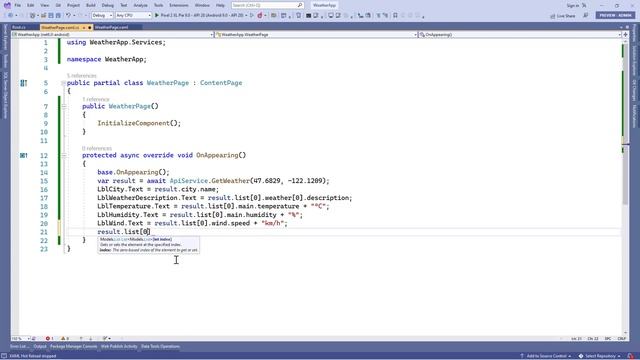Screen dimensions: 640x360
Task: Click the '5 references' CodeLens link
Action: [x=82, y=76]
